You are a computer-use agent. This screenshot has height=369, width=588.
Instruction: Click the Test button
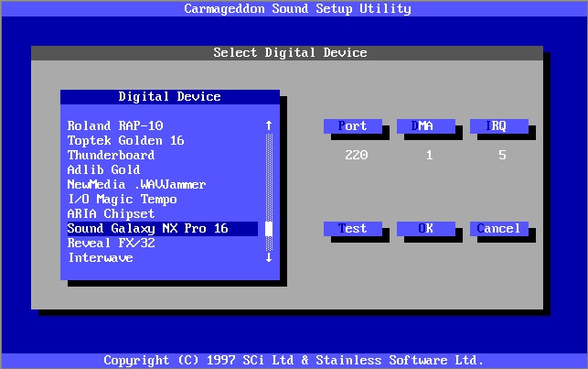tap(353, 229)
